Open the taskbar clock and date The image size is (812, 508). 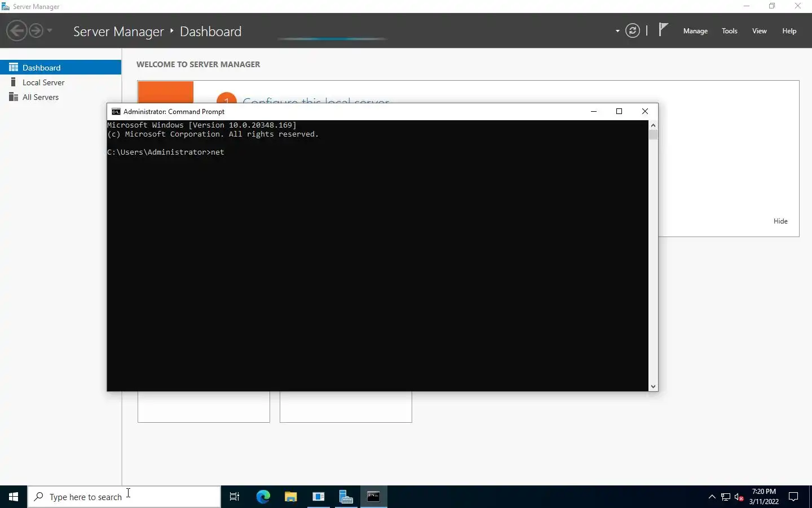[x=764, y=497]
